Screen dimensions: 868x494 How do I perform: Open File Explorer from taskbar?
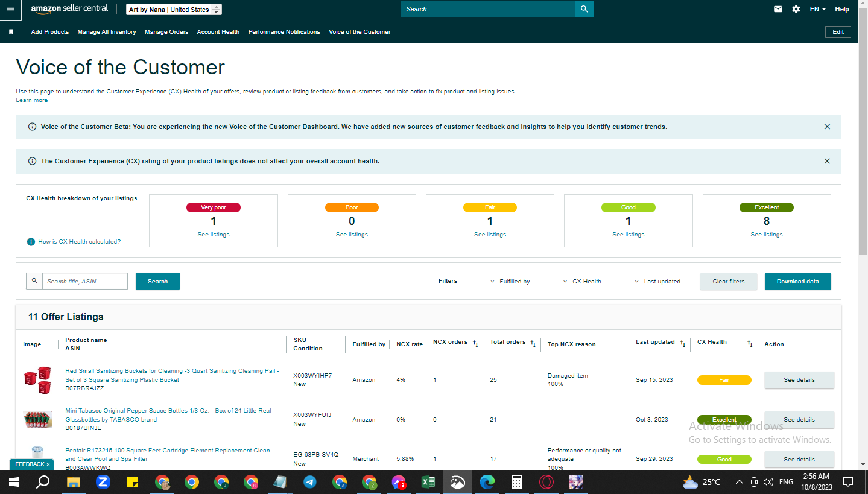(73, 482)
